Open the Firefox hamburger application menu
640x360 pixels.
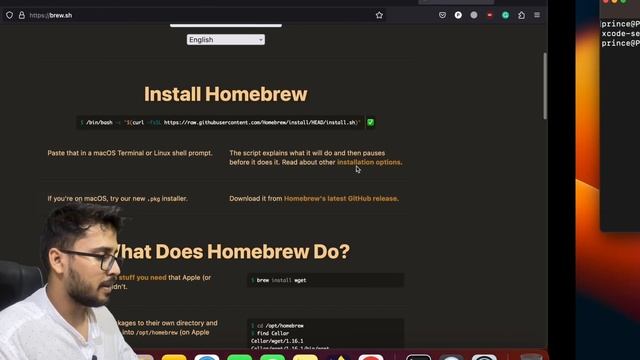tap(537, 15)
